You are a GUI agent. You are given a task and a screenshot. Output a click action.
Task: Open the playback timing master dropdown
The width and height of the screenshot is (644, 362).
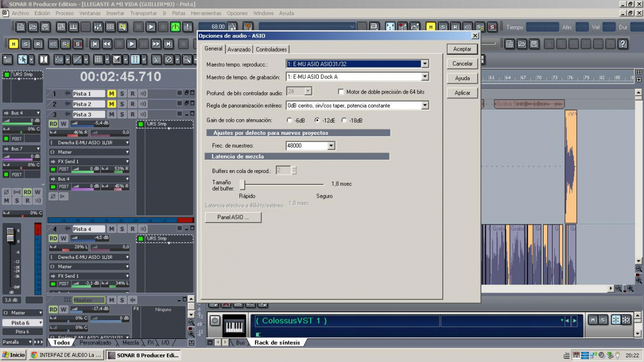425,64
